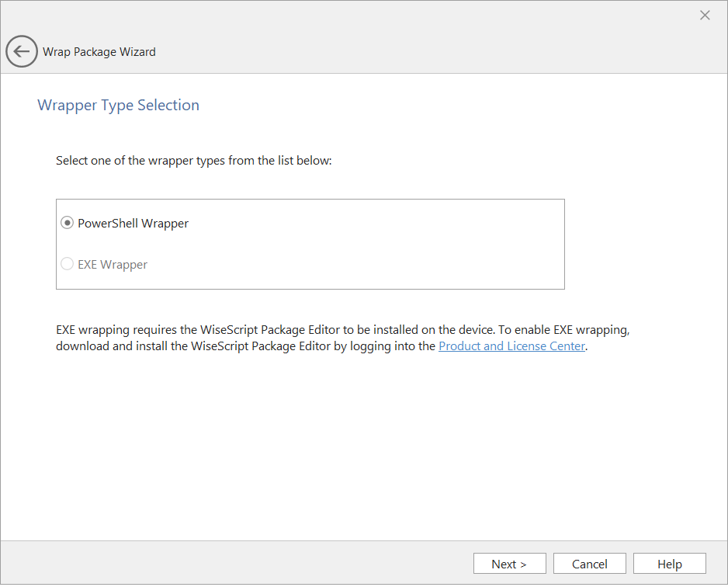Image resolution: width=728 pixels, height=587 pixels.
Task: Click the PowerShell Wrapper label text
Action: coord(133,224)
